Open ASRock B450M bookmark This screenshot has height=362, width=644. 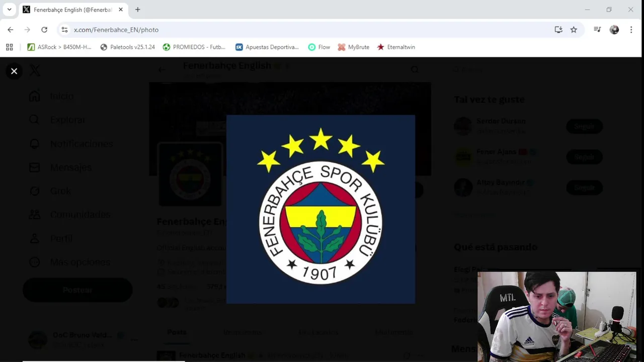click(x=59, y=47)
